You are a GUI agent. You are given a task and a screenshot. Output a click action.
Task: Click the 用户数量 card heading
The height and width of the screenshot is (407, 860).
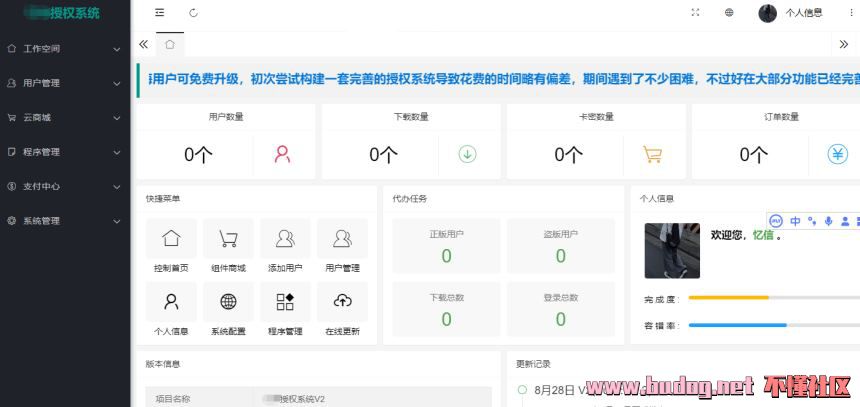point(226,117)
